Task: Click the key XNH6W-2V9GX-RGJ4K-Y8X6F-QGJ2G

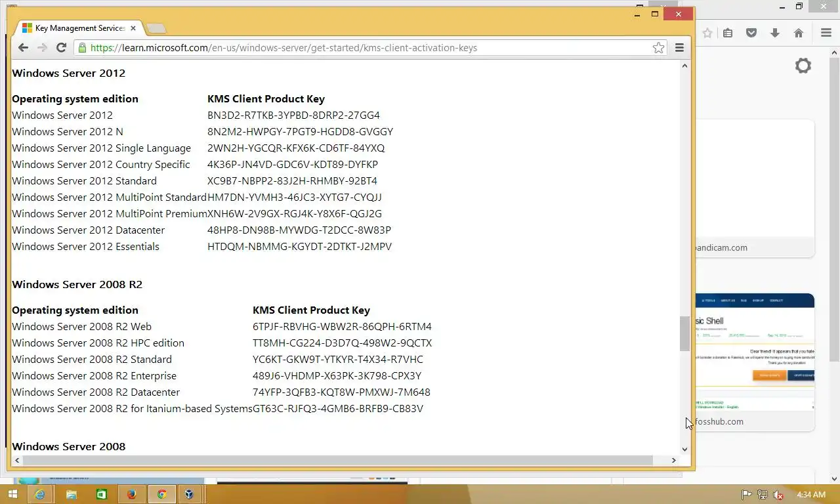Action: click(x=295, y=214)
